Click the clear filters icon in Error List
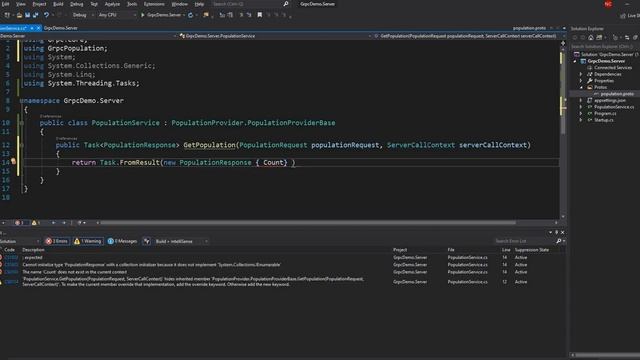The image size is (640, 360). pyautogui.click(x=147, y=241)
